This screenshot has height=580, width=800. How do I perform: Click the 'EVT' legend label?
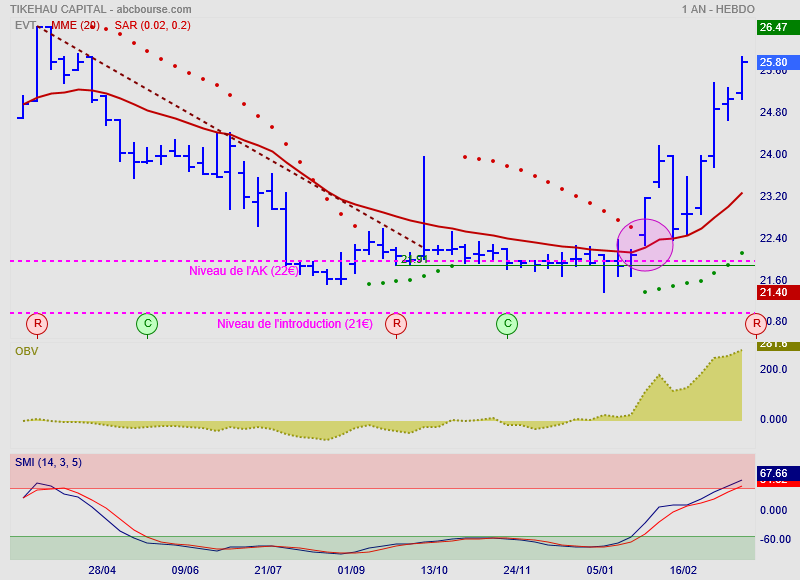click(x=25, y=25)
